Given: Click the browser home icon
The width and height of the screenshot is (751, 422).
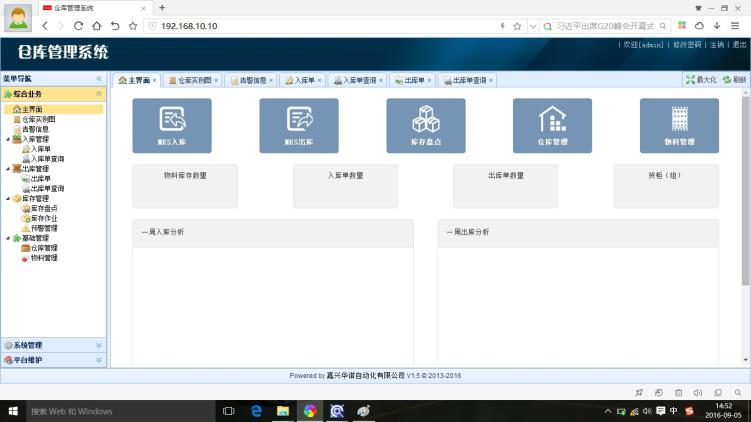Looking at the screenshot, I should [x=97, y=26].
